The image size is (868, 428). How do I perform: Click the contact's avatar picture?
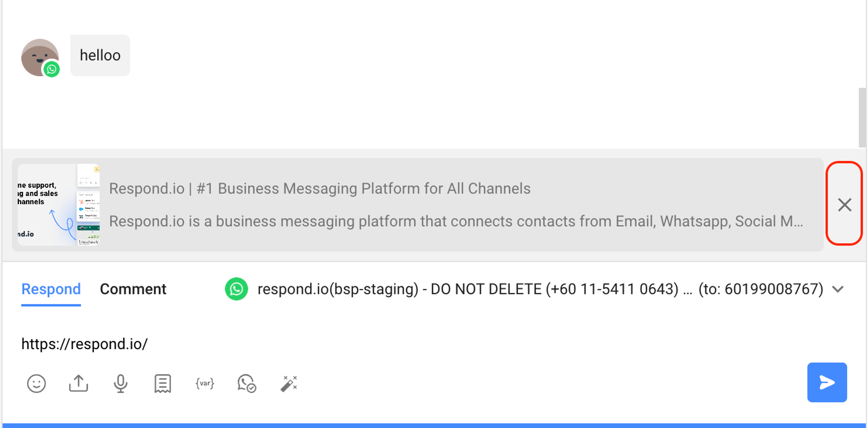click(x=40, y=57)
